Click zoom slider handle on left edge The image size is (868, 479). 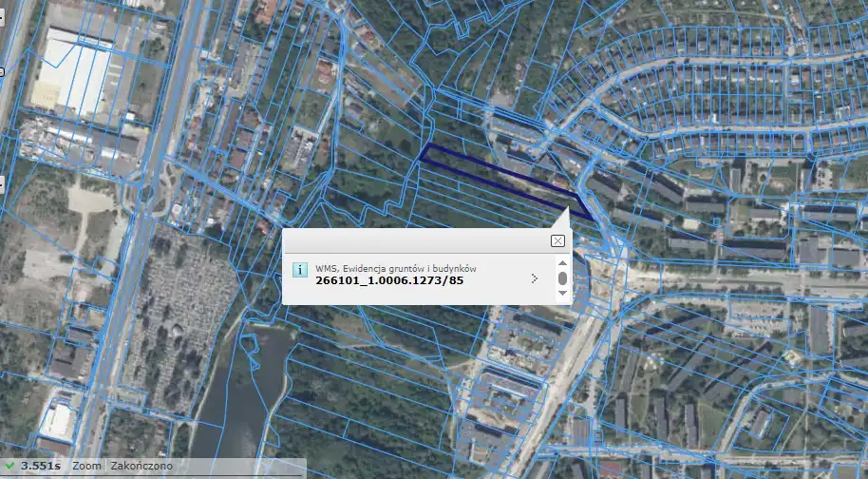pos(2,71)
